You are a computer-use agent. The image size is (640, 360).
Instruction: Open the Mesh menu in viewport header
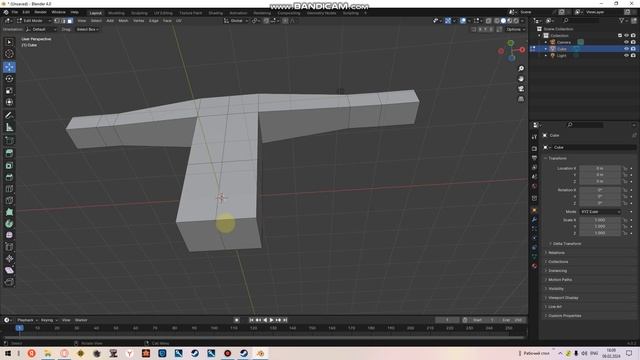123,21
